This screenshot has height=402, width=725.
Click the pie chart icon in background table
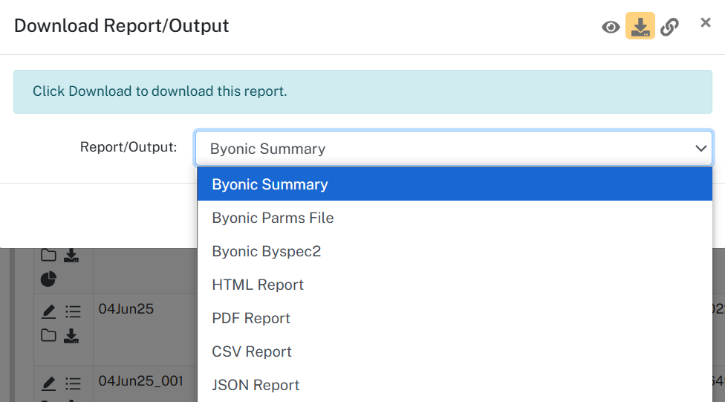click(49, 279)
